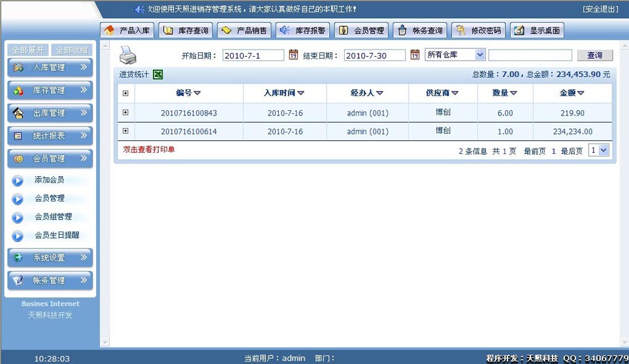Sort table by 供应商 column
629x364 pixels.
click(x=442, y=93)
